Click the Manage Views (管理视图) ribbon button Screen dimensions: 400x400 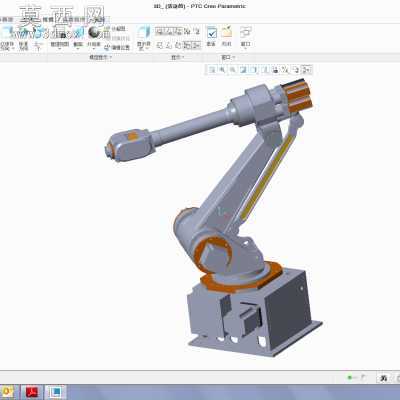[60, 38]
